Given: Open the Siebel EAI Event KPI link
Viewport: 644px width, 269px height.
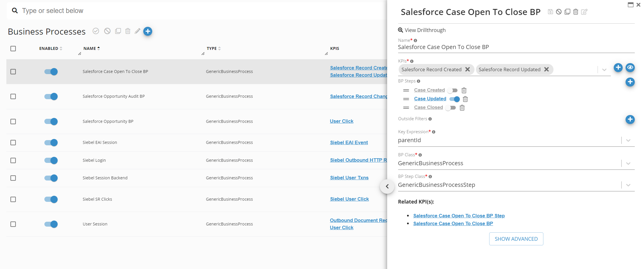Looking at the screenshot, I should point(349,142).
